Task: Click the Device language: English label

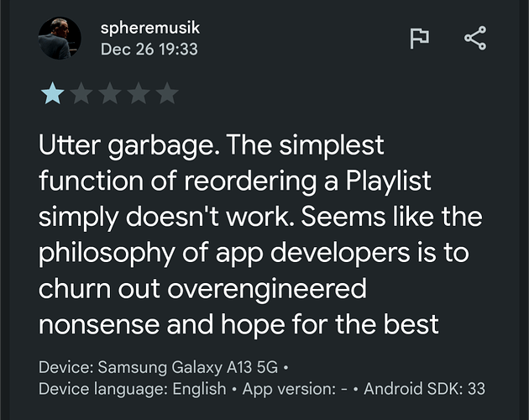Action: tap(133, 389)
